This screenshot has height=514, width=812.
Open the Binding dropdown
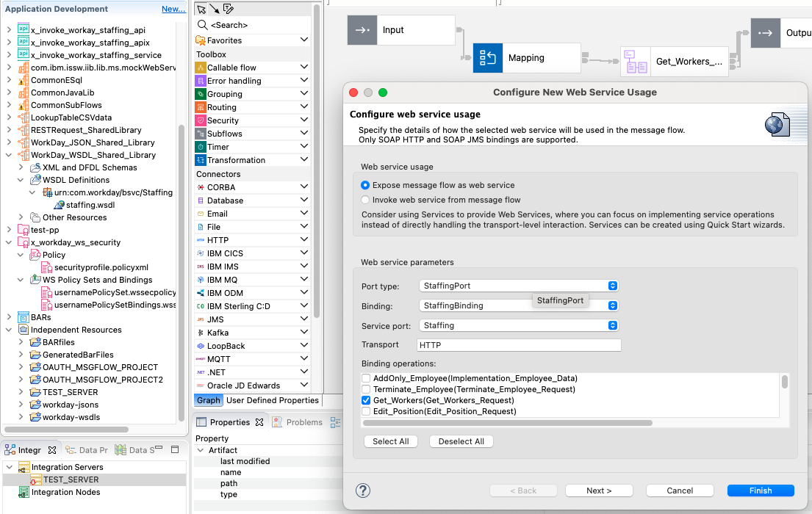[518, 305]
